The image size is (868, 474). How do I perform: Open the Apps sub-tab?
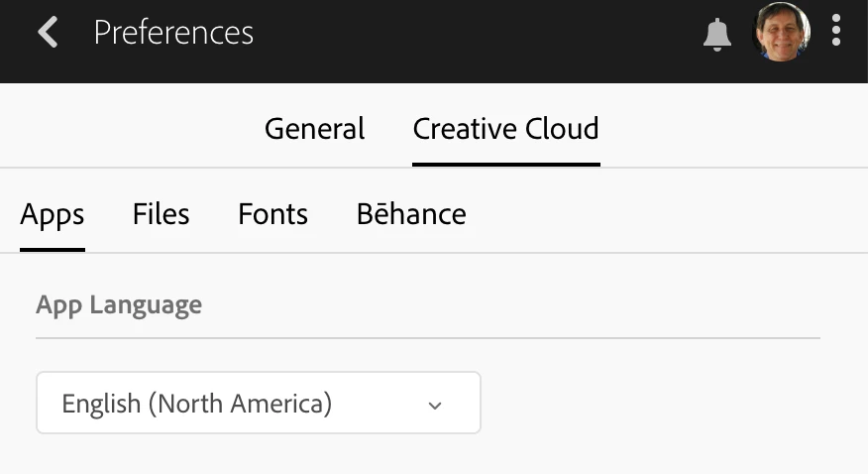[x=53, y=214]
